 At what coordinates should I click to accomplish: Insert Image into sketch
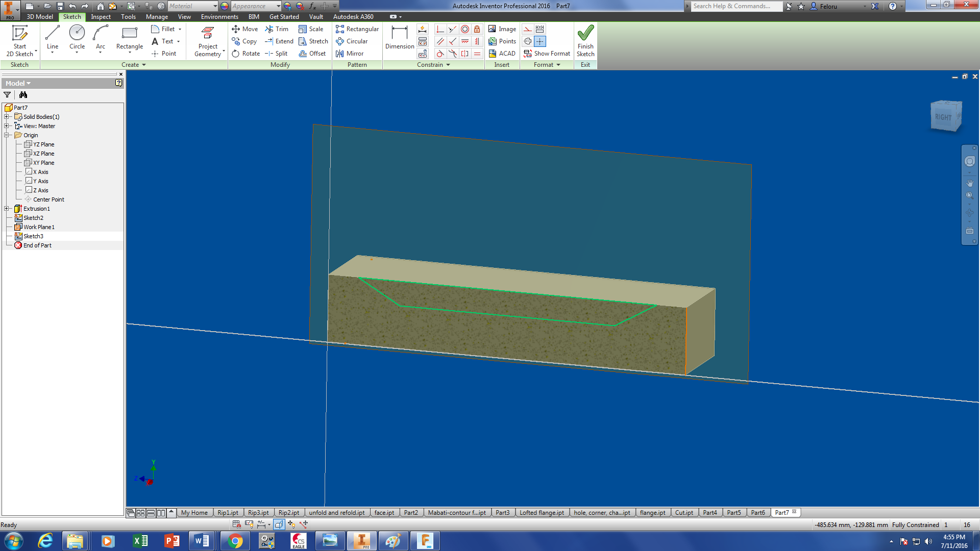click(502, 29)
